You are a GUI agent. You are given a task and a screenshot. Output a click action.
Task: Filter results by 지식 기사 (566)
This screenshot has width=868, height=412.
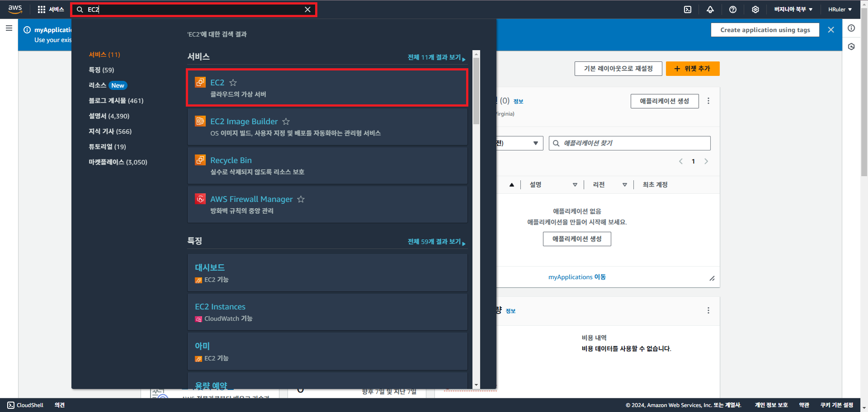(110, 131)
